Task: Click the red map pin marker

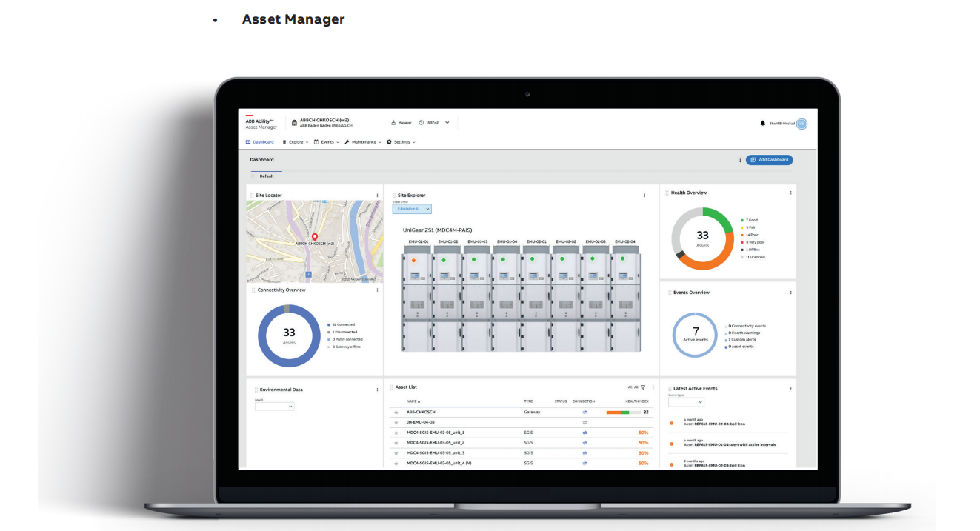Action: (x=315, y=237)
